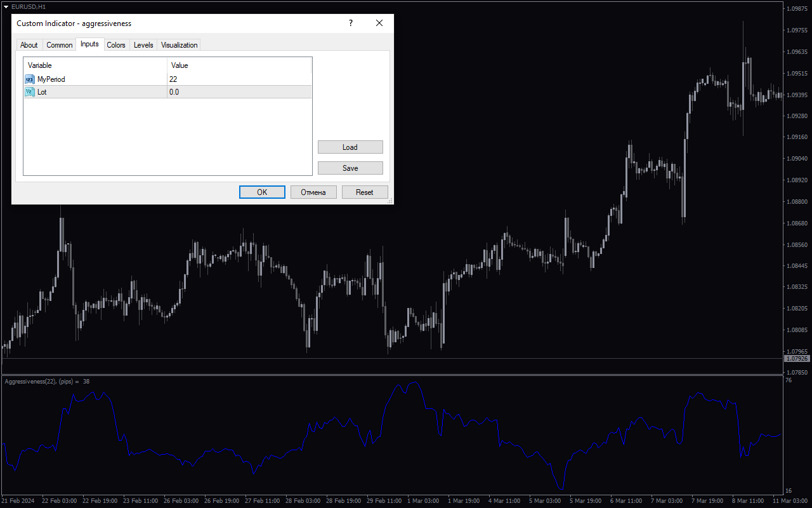Click the Lot double variable icon
The image size is (812, 508).
[x=30, y=92]
